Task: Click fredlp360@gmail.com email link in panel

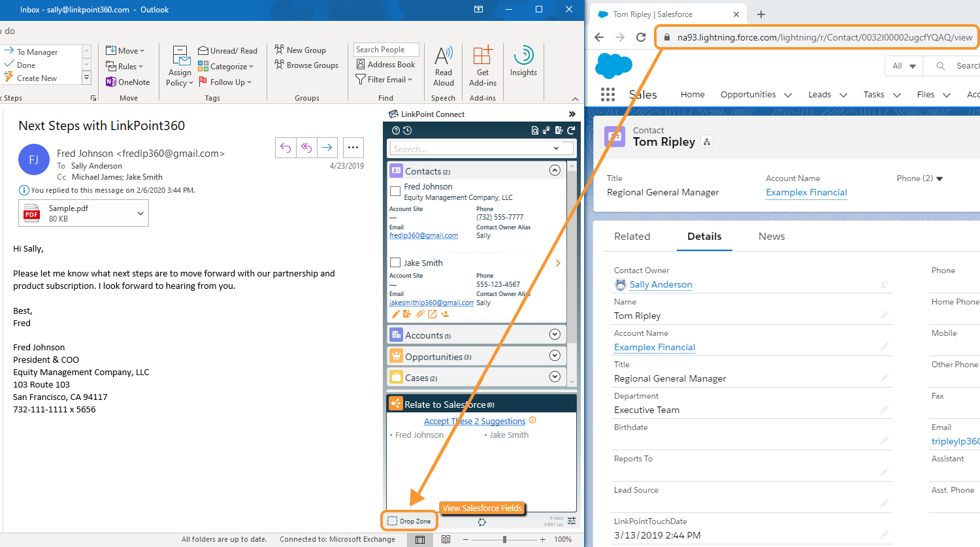Action: point(423,235)
